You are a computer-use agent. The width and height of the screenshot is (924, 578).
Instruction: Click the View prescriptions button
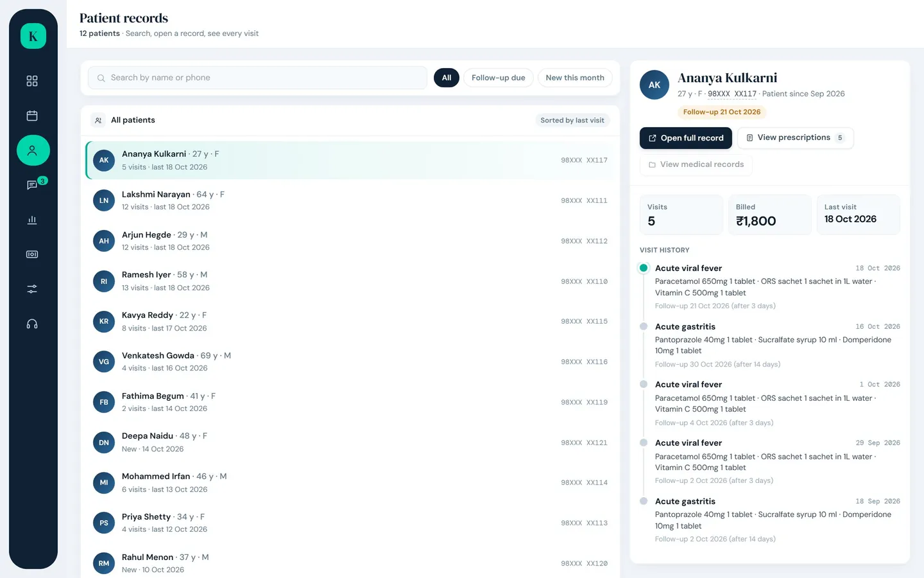(x=796, y=138)
